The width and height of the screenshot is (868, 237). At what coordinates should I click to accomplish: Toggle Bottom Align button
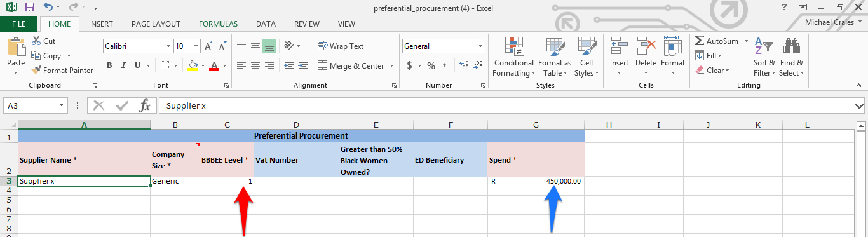(269, 46)
